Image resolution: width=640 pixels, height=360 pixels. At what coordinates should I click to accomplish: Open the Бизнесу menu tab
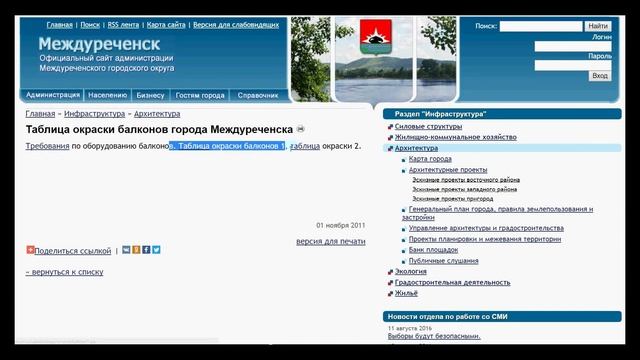[x=150, y=95]
